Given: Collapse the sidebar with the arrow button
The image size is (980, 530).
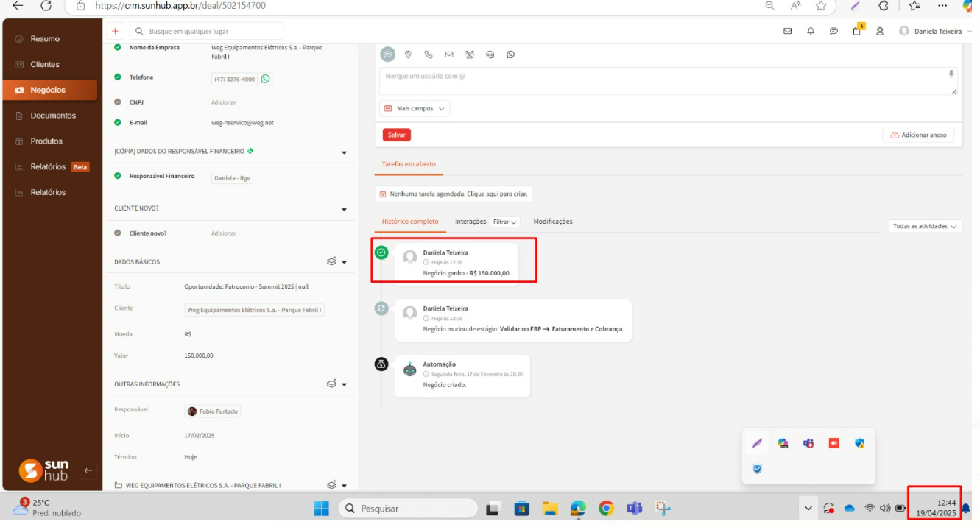Looking at the screenshot, I should click(88, 470).
